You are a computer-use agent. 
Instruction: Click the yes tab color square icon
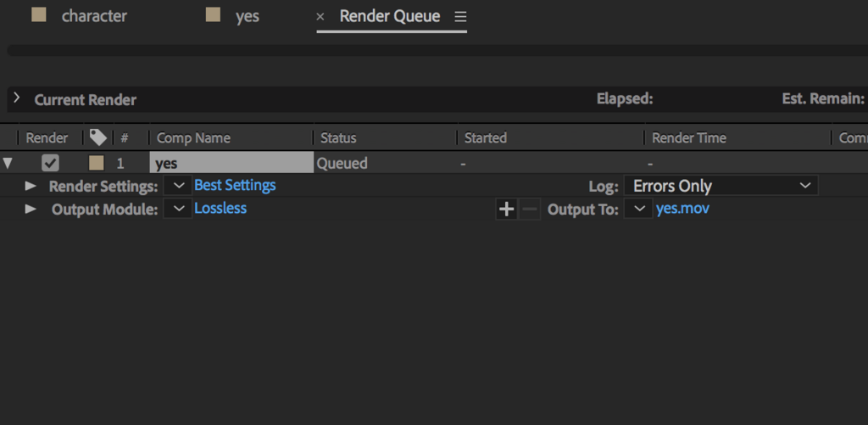213,15
